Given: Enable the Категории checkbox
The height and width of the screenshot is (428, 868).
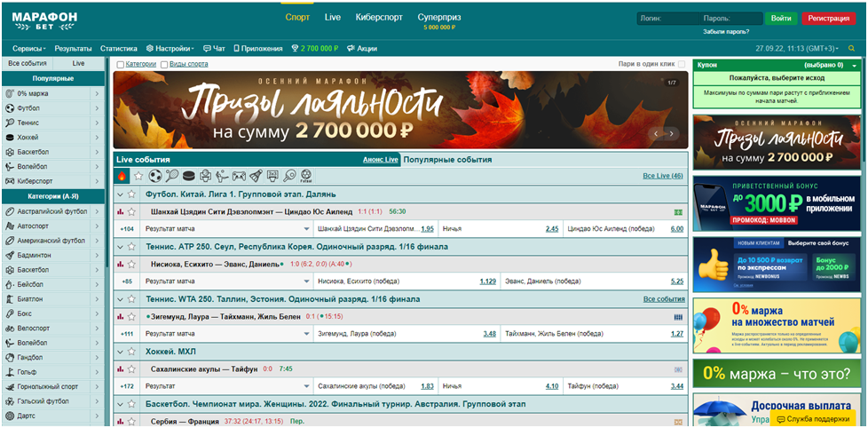Looking at the screenshot, I should (x=121, y=64).
